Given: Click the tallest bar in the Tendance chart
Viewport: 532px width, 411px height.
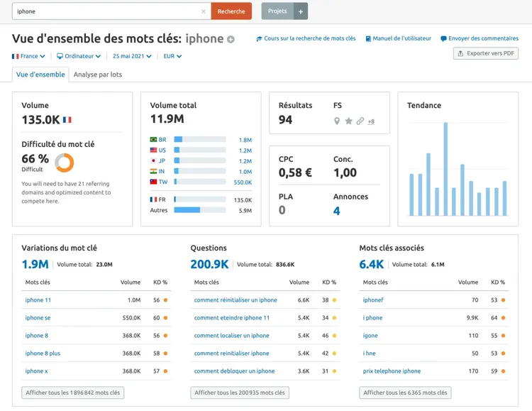Looking at the screenshot, I should tap(445, 169).
